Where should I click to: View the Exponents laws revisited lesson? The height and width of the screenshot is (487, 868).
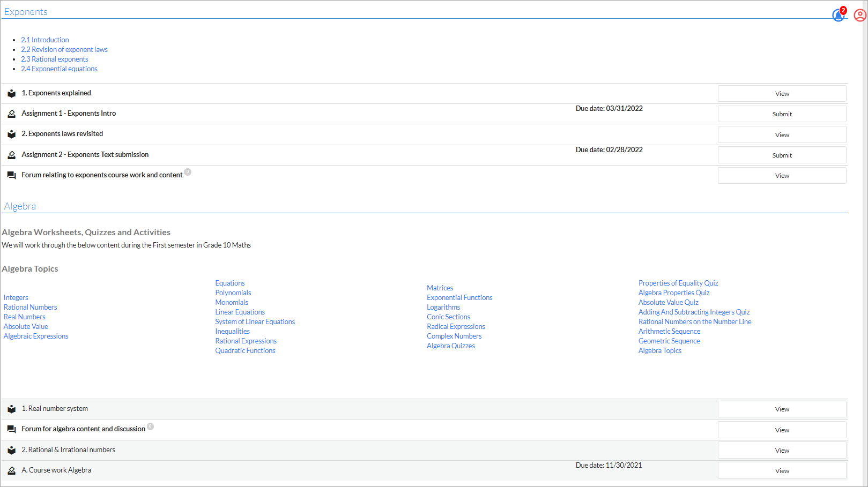click(782, 135)
